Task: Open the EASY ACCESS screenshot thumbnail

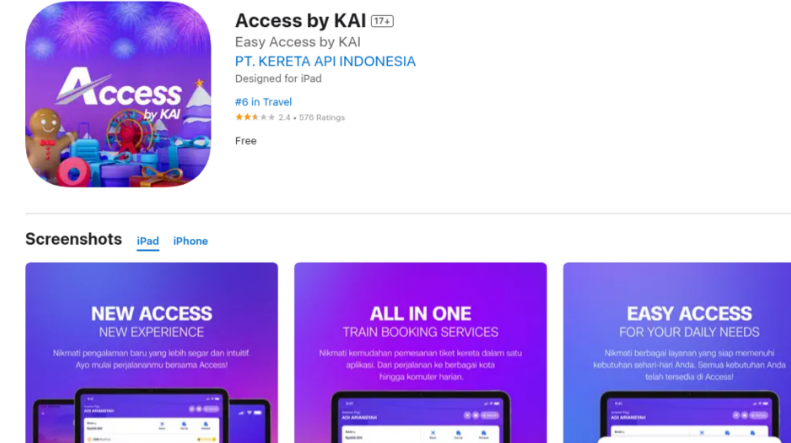Action: coord(677,353)
